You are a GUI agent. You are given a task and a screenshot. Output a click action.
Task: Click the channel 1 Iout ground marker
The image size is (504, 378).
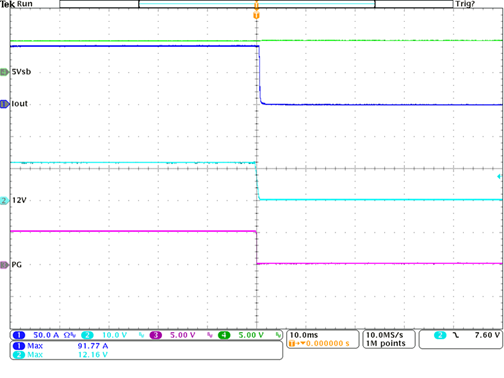[4, 104]
